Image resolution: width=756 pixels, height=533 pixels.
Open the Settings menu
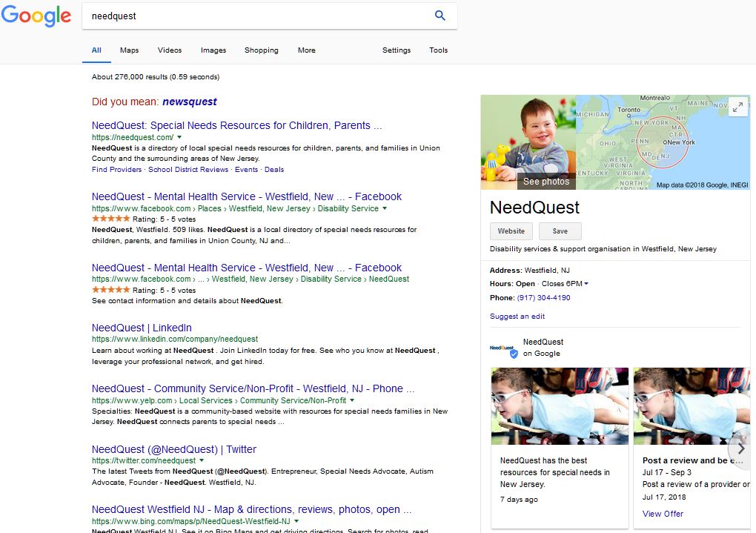click(397, 50)
